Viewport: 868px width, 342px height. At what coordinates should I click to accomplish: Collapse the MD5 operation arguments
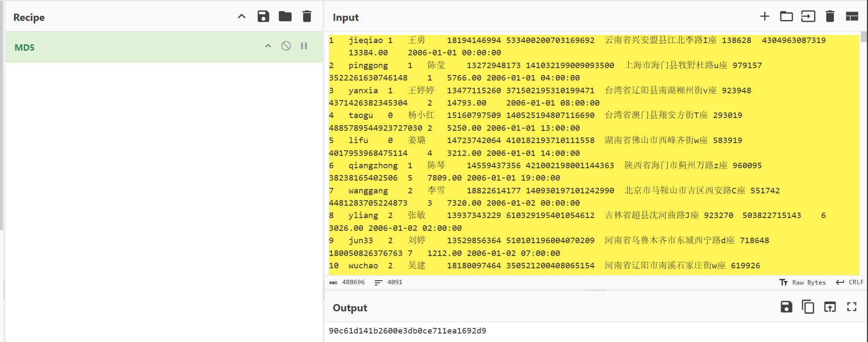(x=268, y=46)
